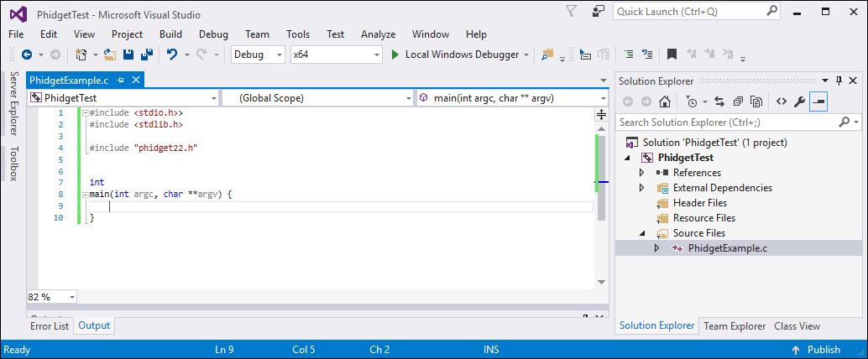Viewport: 868px width, 359px height.
Task: Open the Edit menu
Action: pos(49,34)
